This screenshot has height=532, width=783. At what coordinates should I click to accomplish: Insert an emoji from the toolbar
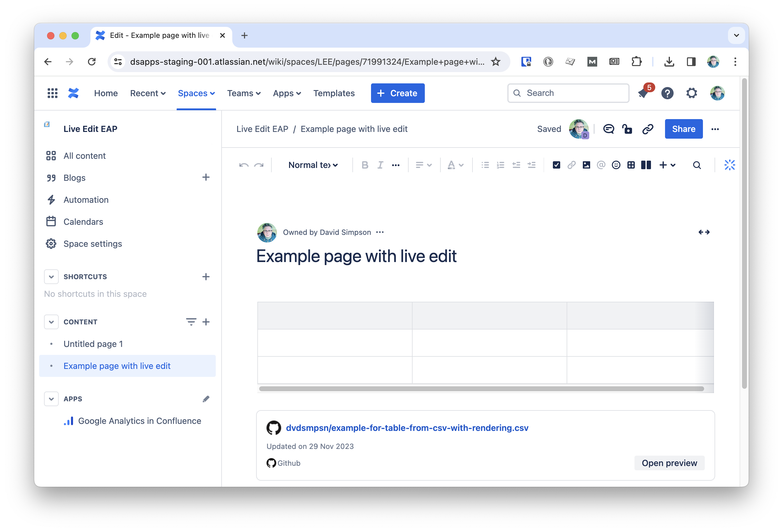(616, 165)
